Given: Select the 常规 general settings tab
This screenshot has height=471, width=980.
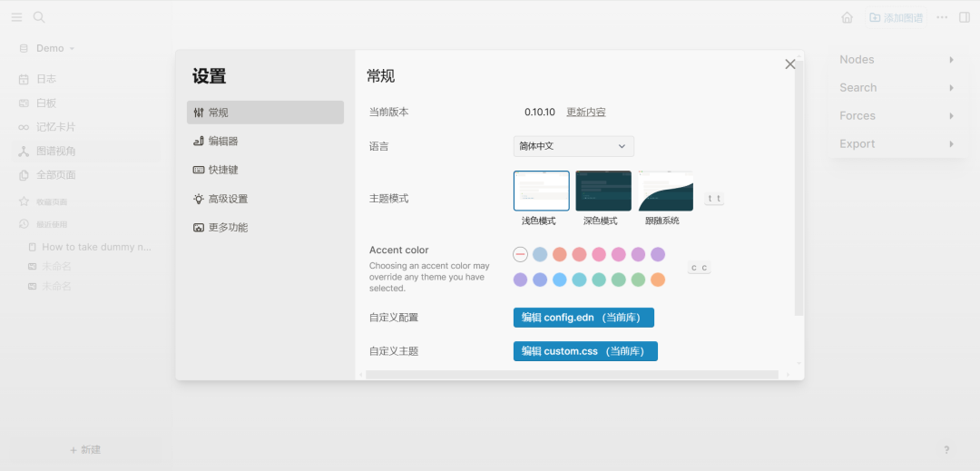Looking at the screenshot, I should pyautogui.click(x=265, y=113).
